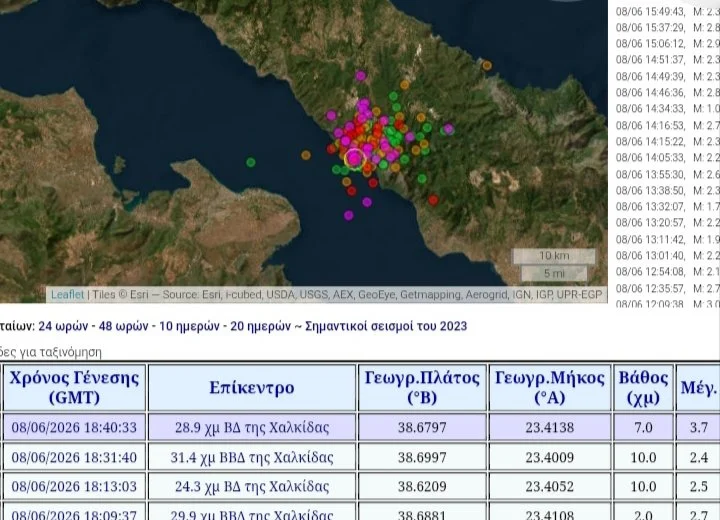
Task: Sort table by Μέγ. column header
Action: coord(698,387)
